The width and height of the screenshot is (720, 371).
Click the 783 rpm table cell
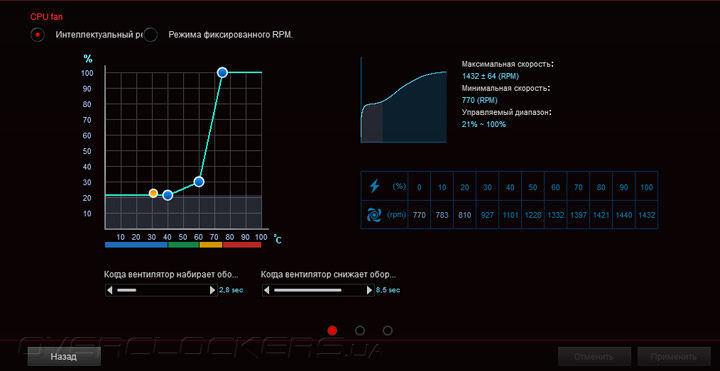pyautogui.click(x=442, y=214)
